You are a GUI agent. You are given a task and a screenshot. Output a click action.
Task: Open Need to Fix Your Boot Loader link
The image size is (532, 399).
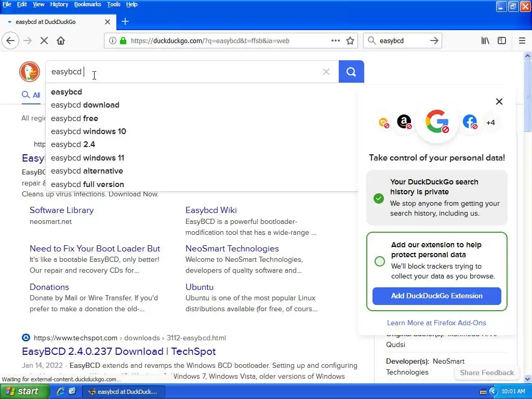pos(95,248)
